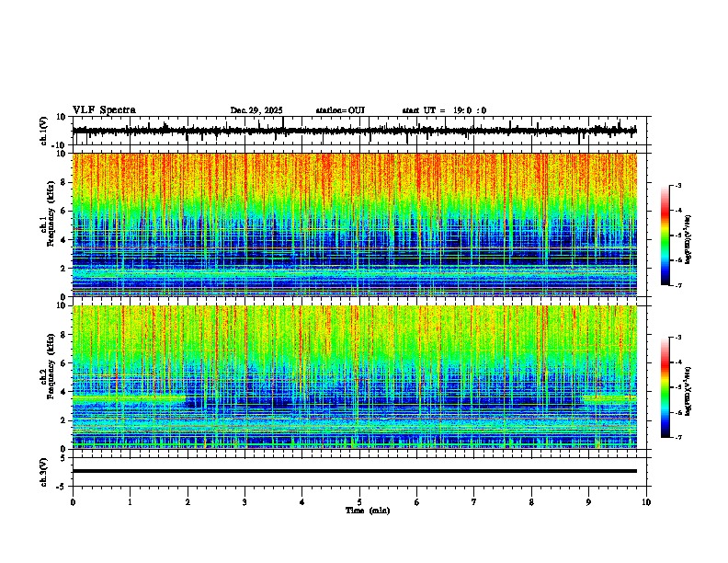728x563 pixels.
Task: Click the "start UT = 19: 0 : 0" text
Action: click(444, 110)
